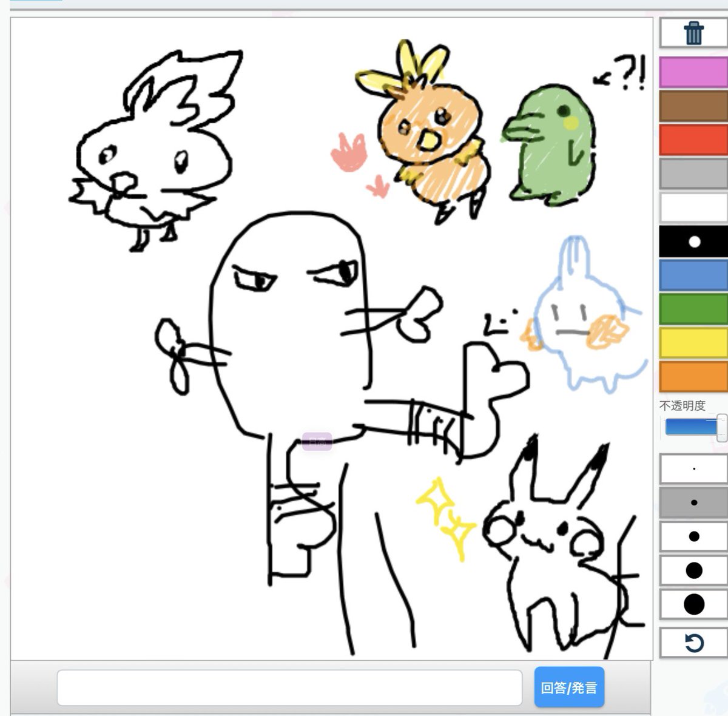Choose the second smallest brush size

click(x=693, y=502)
